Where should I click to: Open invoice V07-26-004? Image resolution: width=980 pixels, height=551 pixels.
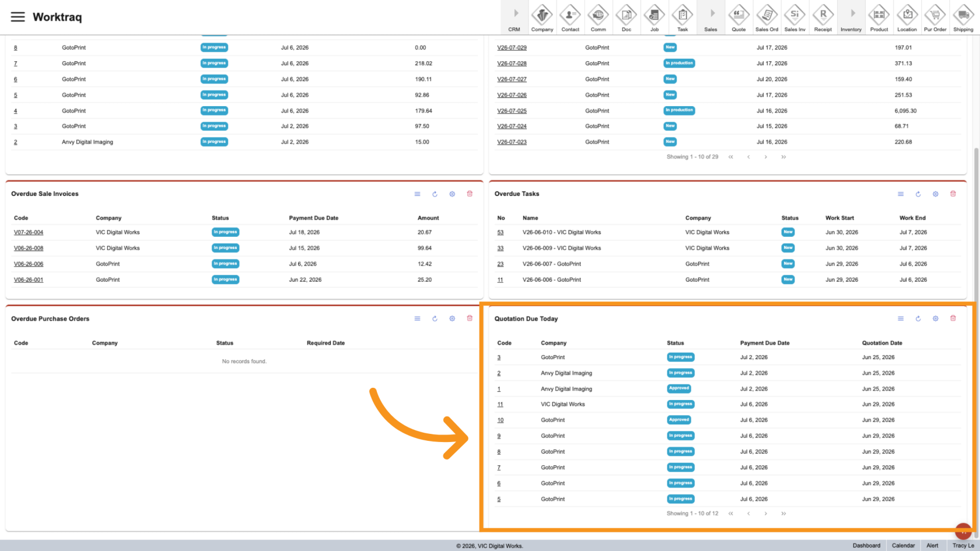point(29,233)
